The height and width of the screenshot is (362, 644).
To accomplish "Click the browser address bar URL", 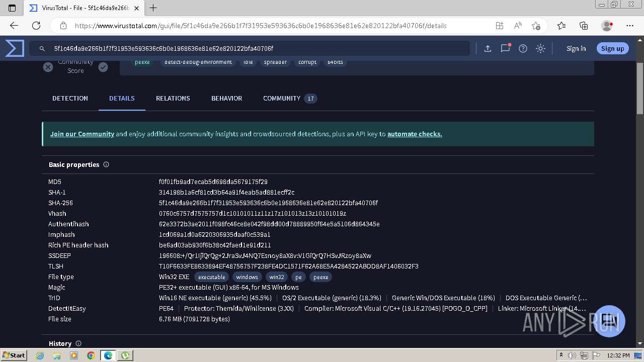I will click(x=261, y=26).
